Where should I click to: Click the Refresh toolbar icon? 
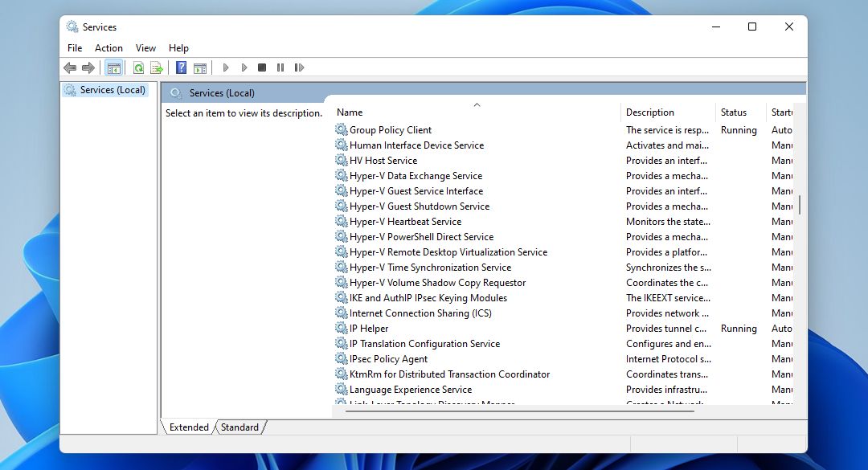(138, 67)
